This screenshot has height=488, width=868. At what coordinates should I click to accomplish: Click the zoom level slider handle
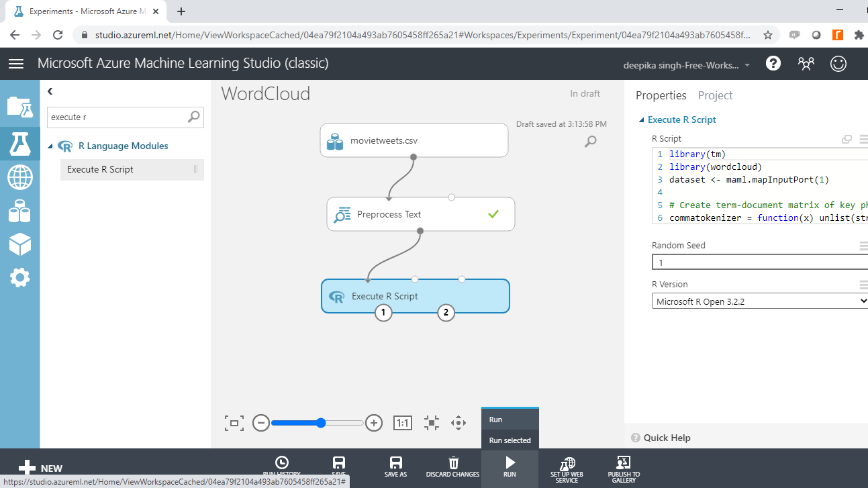point(321,423)
